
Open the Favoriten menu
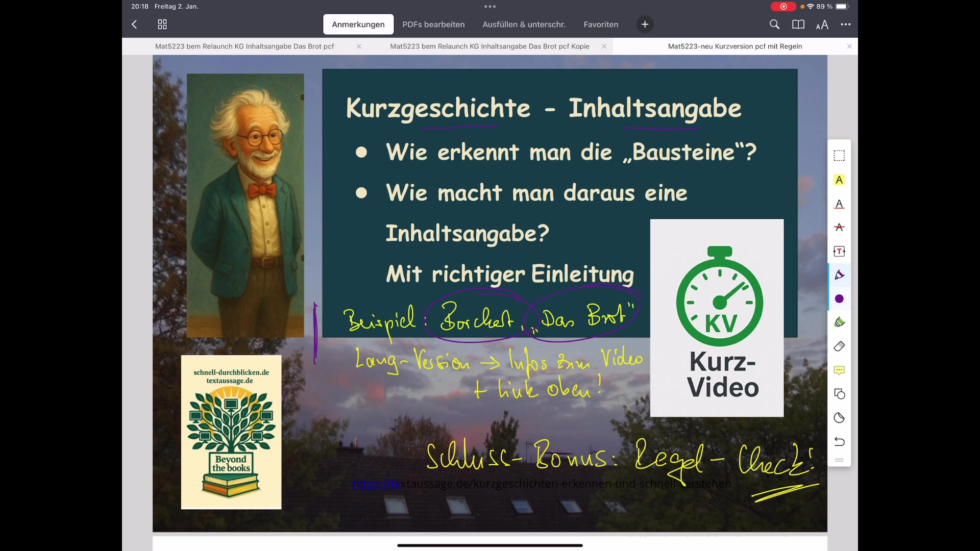601,24
